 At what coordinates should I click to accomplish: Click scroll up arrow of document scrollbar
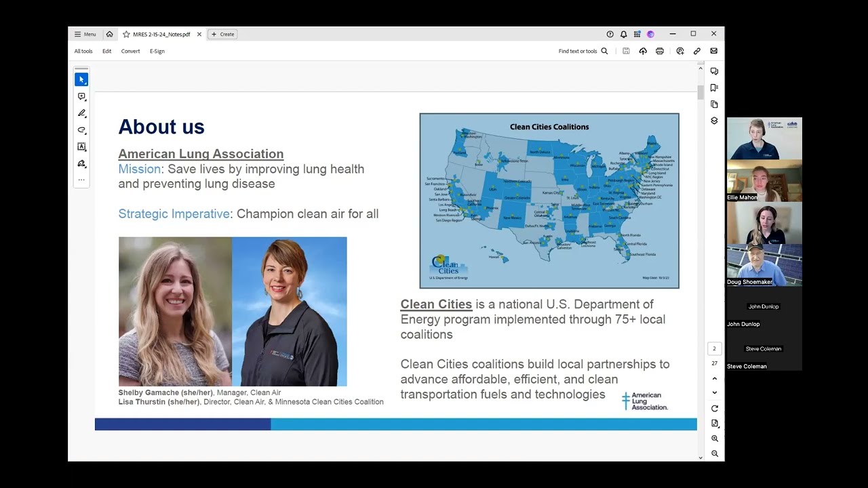click(701, 68)
